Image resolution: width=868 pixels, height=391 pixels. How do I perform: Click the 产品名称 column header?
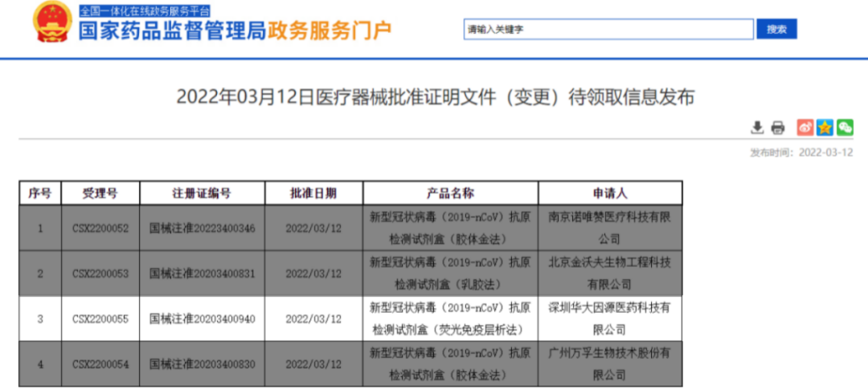pos(450,193)
